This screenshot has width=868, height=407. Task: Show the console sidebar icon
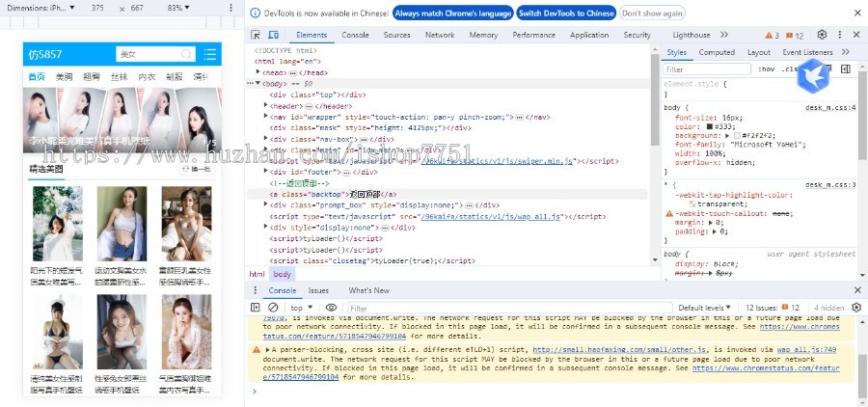pyautogui.click(x=256, y=308)
